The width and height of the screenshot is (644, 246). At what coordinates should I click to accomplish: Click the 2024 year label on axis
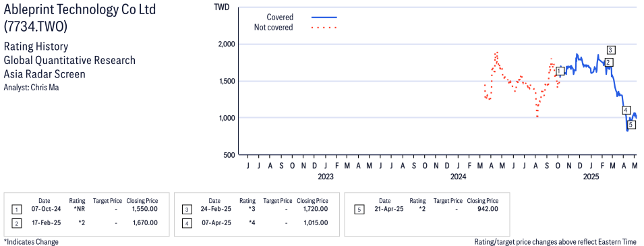pyautogui.click(x=458, y=177)
